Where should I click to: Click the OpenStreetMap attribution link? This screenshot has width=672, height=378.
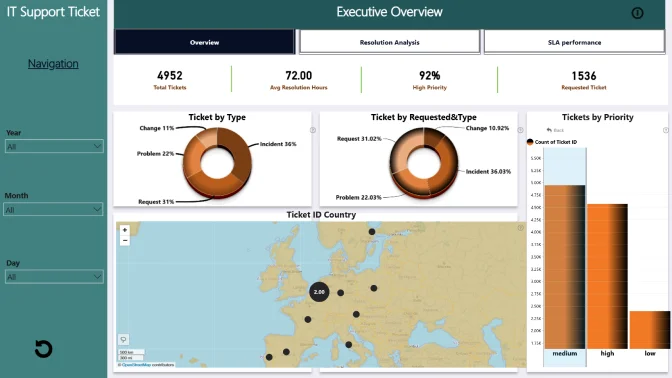pos(136,365)
